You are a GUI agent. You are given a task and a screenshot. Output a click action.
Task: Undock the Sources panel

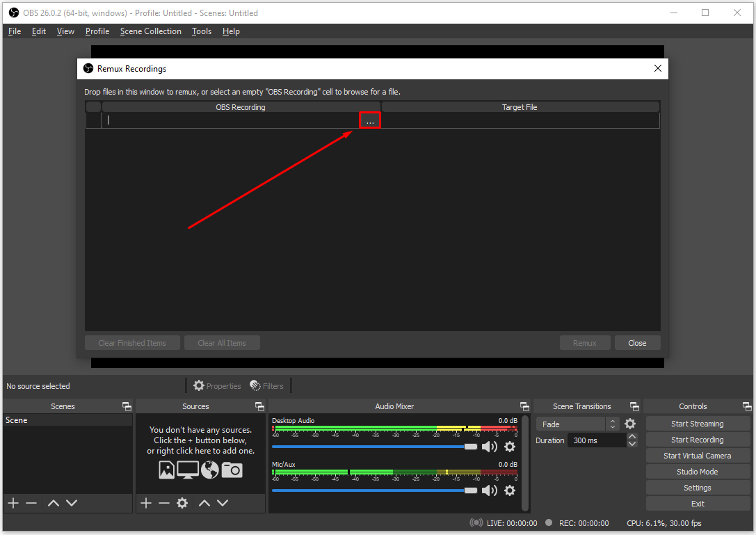[259, 406]
